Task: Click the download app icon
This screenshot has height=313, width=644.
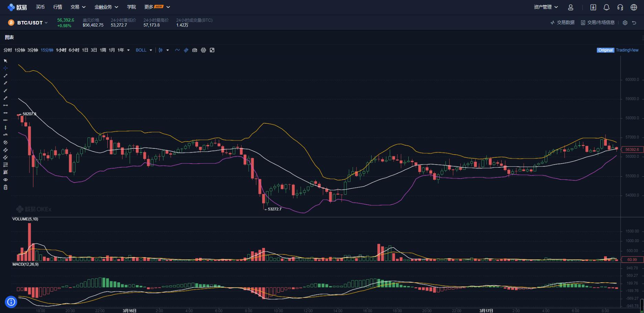Action: tap(593, 7)
